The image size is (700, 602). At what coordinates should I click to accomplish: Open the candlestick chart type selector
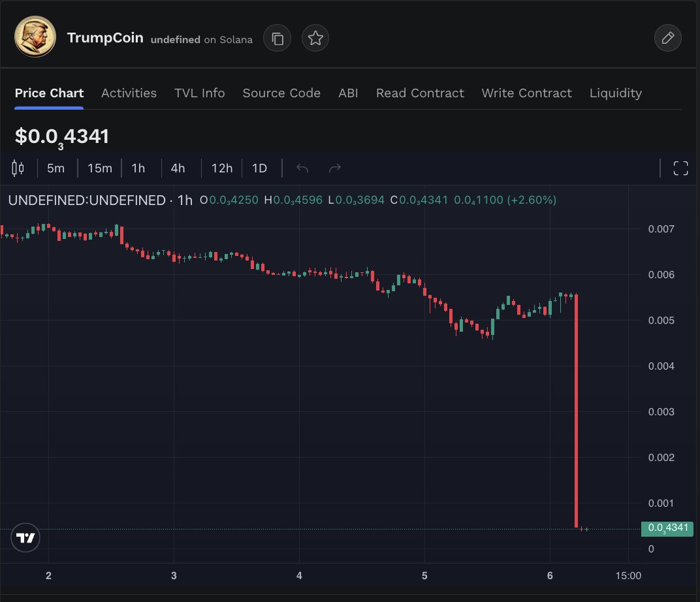coord(18,168)
